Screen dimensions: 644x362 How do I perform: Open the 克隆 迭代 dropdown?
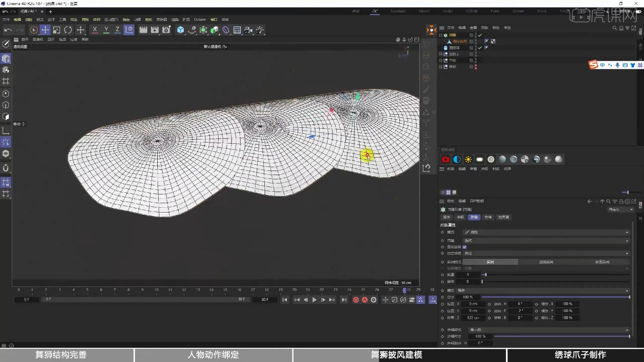(x=546, y=241)
